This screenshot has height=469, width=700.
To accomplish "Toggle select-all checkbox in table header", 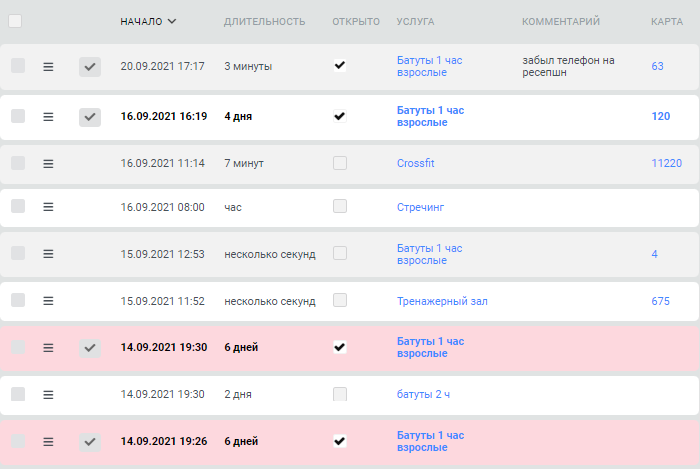I will pyautogui.click(x=15, y=21).
